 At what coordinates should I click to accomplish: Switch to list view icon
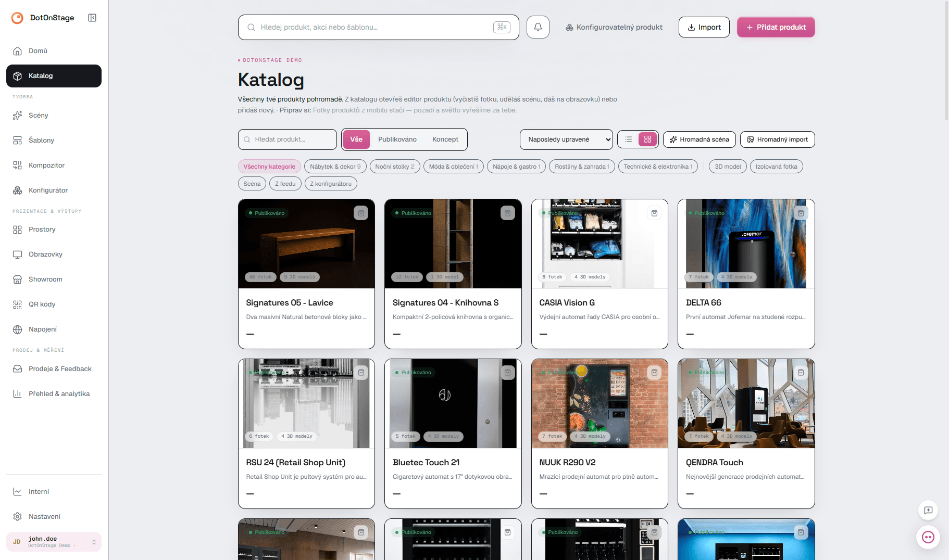629,139
